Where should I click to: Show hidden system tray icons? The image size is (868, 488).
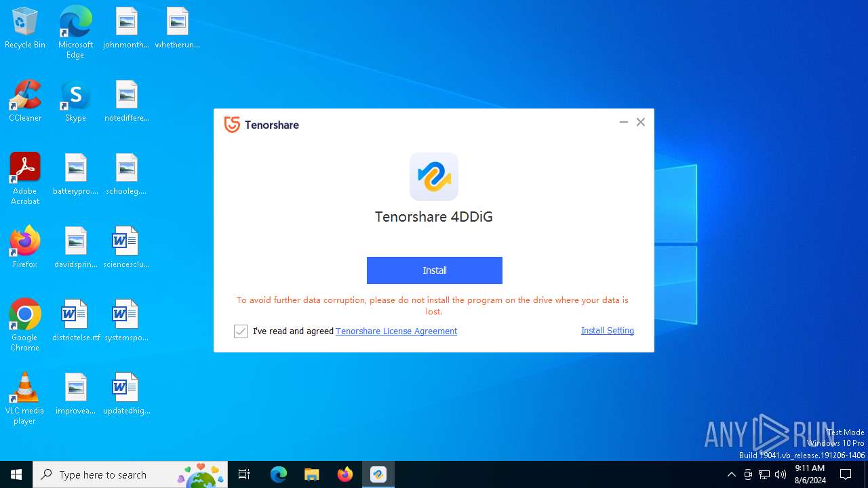point(731,474)
